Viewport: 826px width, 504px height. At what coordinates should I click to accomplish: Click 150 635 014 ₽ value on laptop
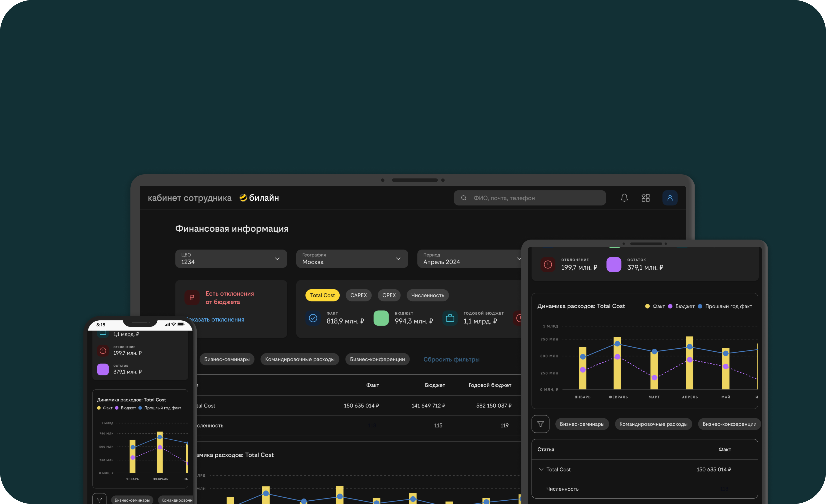click(x=361, y=406)
